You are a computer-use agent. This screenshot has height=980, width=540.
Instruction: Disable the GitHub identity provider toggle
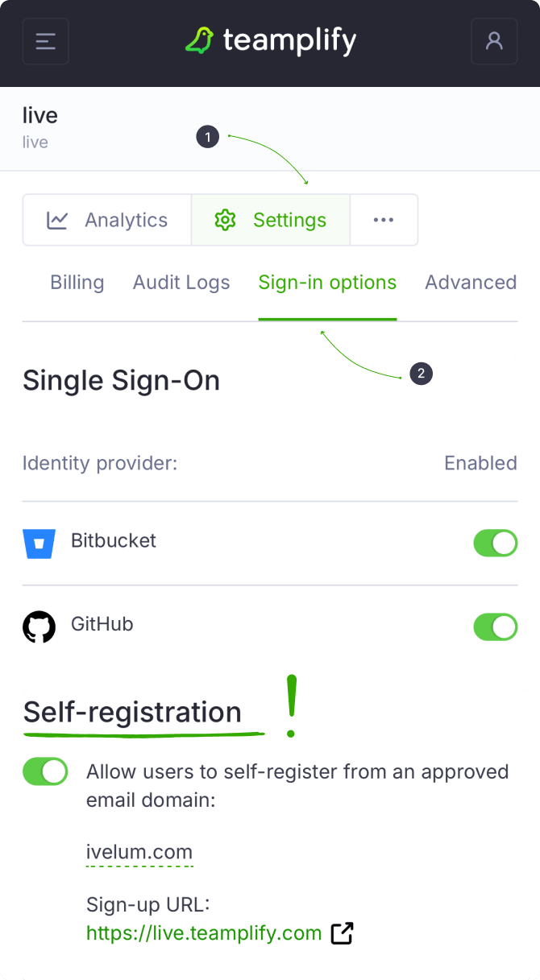pos(495,627)
